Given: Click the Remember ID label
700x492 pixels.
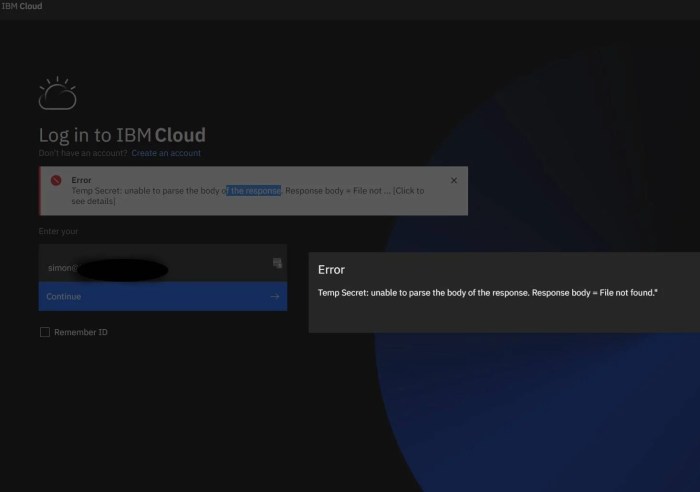Looking at the screenshot, I should tap(81, 332).
